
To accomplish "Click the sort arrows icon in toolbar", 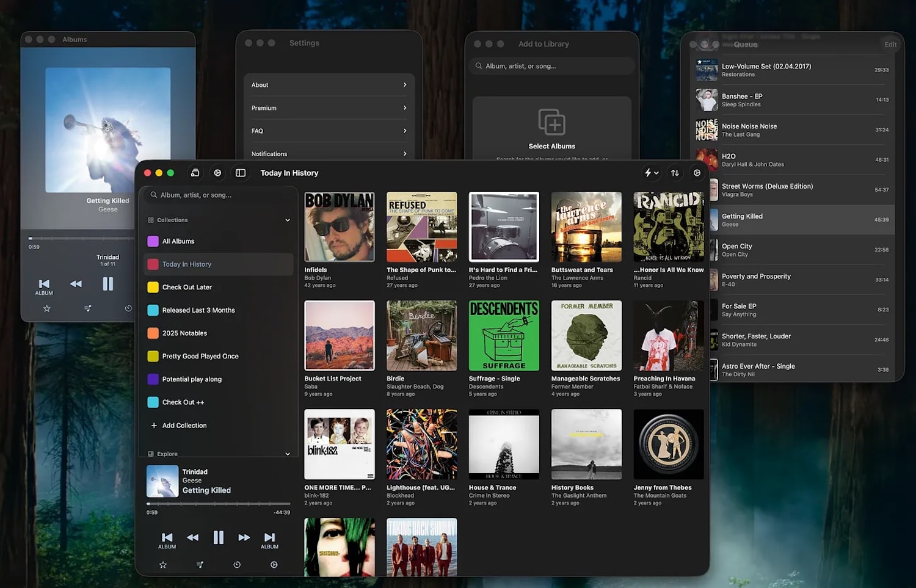I will coord(675,173).
